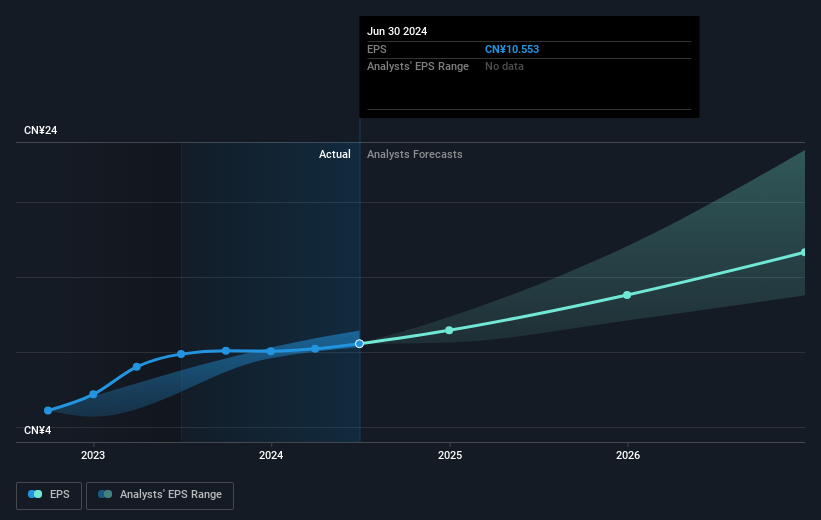Viewport: 821px width, 520px height.
Task: Click the 2026 x-axis label
Action: [628, 455]
